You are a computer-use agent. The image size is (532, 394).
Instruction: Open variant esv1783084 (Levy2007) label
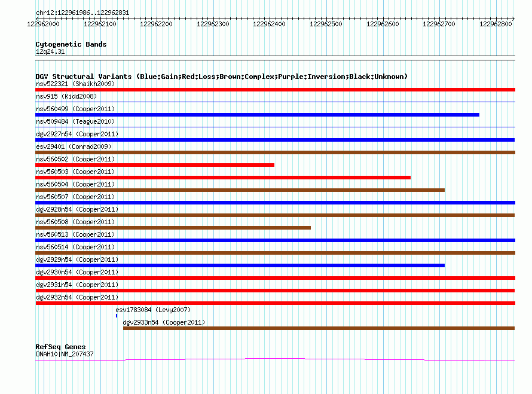point(153,310)
